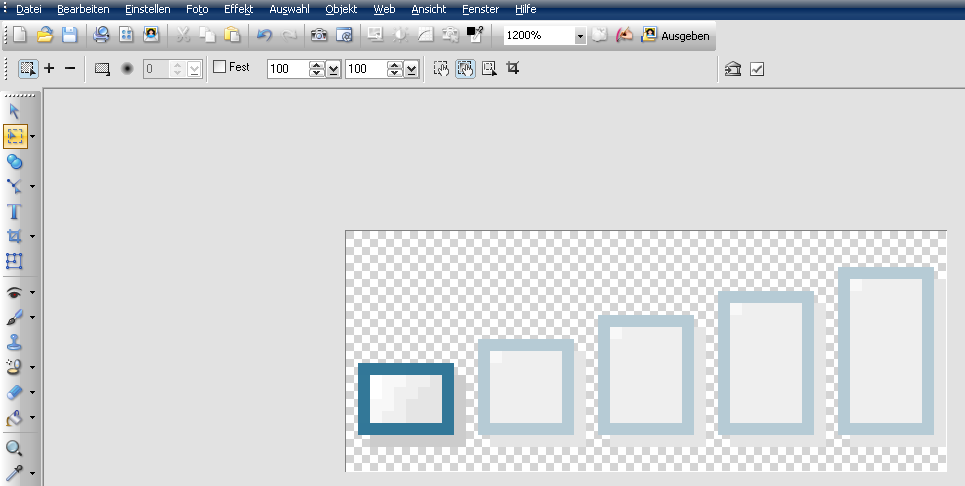Toggle the checkmark box at toolbar right
The image size is (965, 486).
757,69
